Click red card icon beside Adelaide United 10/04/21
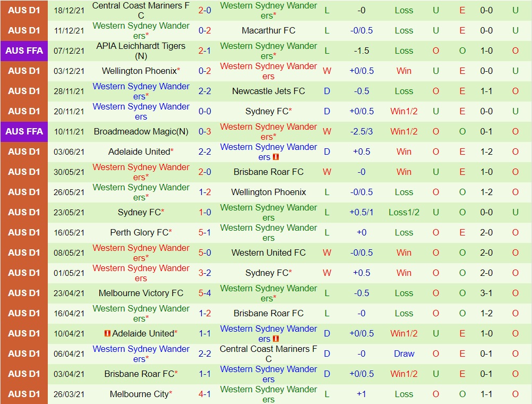Screen dimensions: 532x404 (x=108, y=333)
